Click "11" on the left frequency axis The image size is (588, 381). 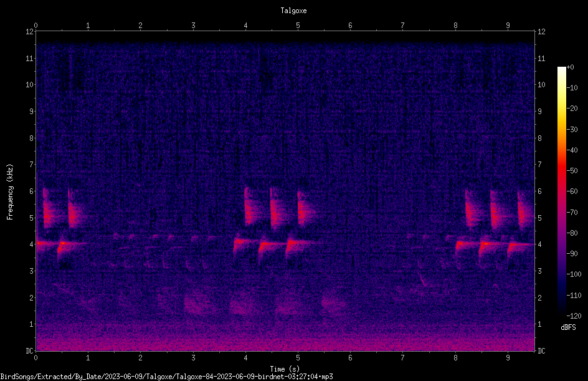coord(30,58)
